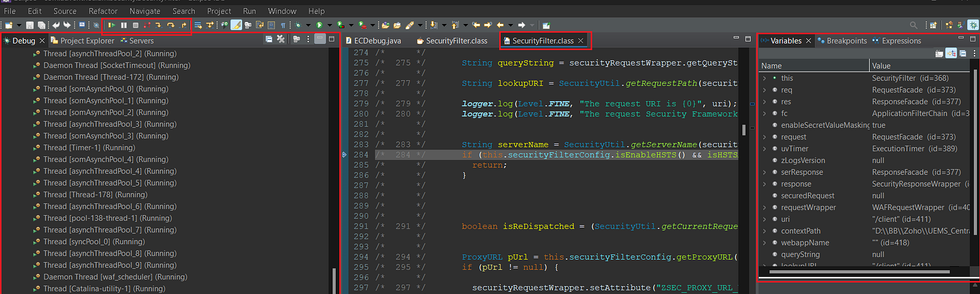Toggle the Show Whitespace Characters icon

point(283,25)
